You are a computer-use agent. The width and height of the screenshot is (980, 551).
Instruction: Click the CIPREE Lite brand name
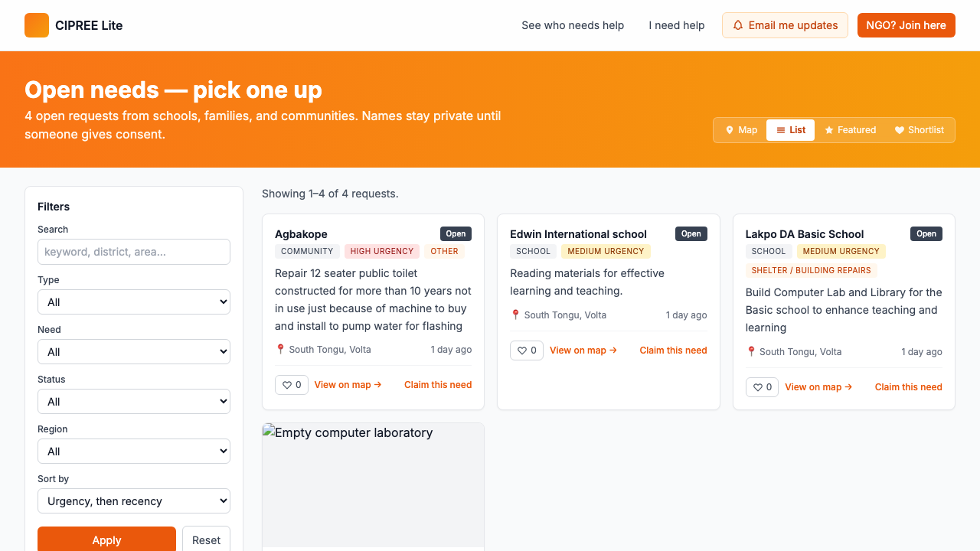(89, 25)
